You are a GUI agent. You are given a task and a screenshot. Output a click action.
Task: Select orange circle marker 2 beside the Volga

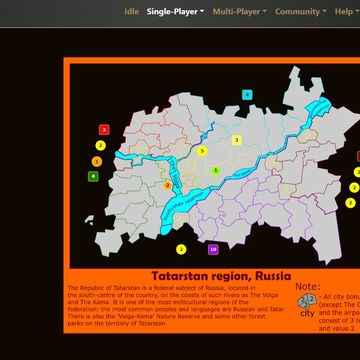168,185
